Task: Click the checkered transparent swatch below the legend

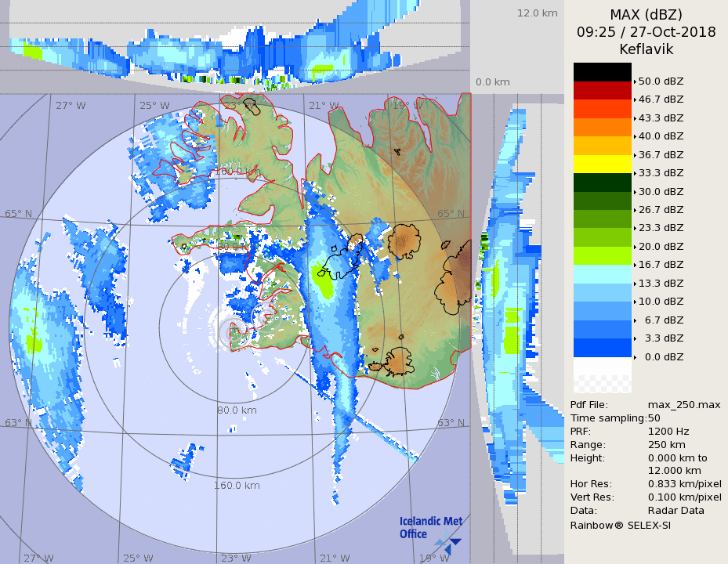Action: click(602, 384)
